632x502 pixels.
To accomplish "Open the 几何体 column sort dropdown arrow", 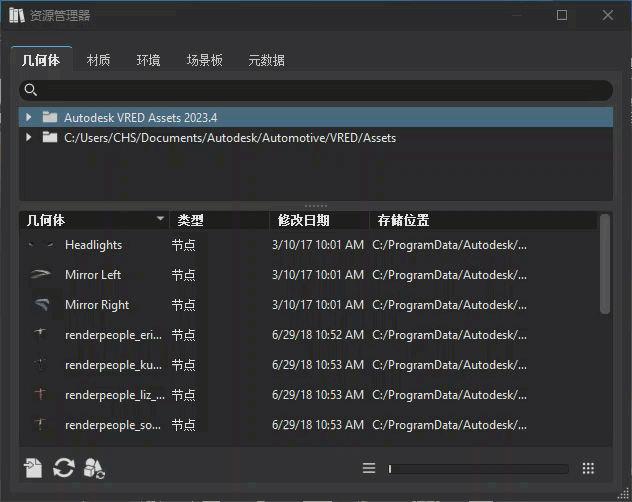I will pos(160,219).
